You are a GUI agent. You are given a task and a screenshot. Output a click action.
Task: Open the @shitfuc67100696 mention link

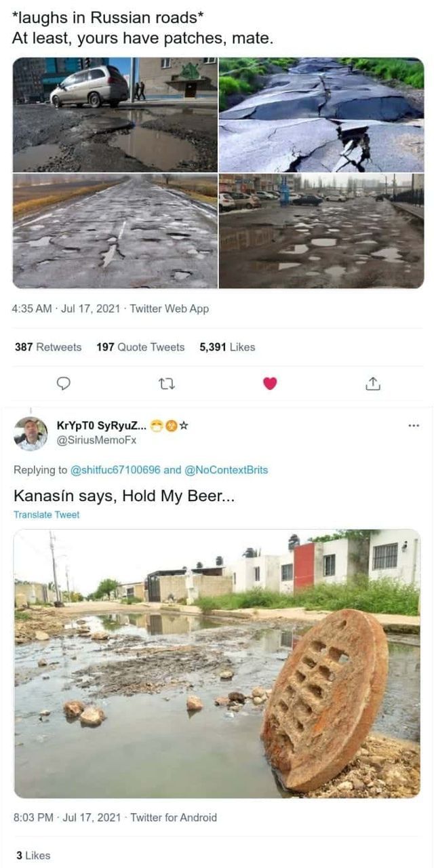(116, 470)
